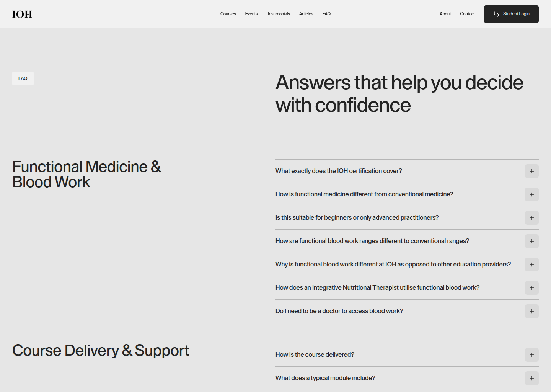Expand 'Do I need to be a doctor' question
Viewport: 551px width, 392px height.
pyautogui.click(x=407, y=311)
